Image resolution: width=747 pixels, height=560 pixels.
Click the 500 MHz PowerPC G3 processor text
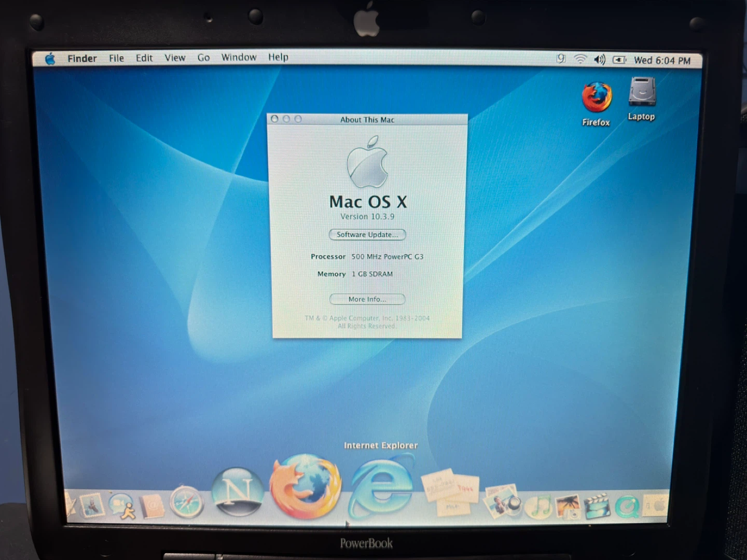pyautogui.click(x=388, y=257)
